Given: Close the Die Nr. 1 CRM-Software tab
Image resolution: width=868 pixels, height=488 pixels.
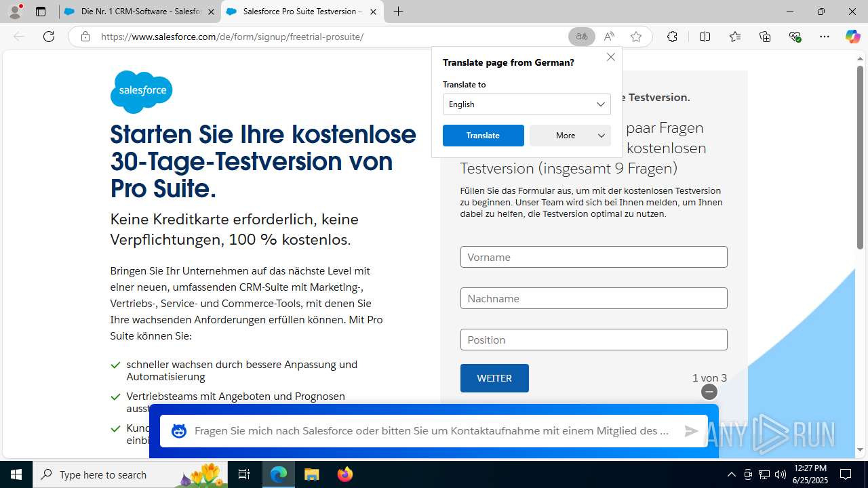Looking at the screenshot, I should [211, 12].
